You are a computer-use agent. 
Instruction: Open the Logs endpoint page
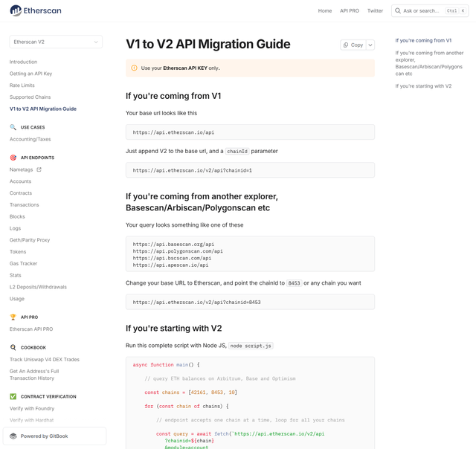(x=15, y=228)
